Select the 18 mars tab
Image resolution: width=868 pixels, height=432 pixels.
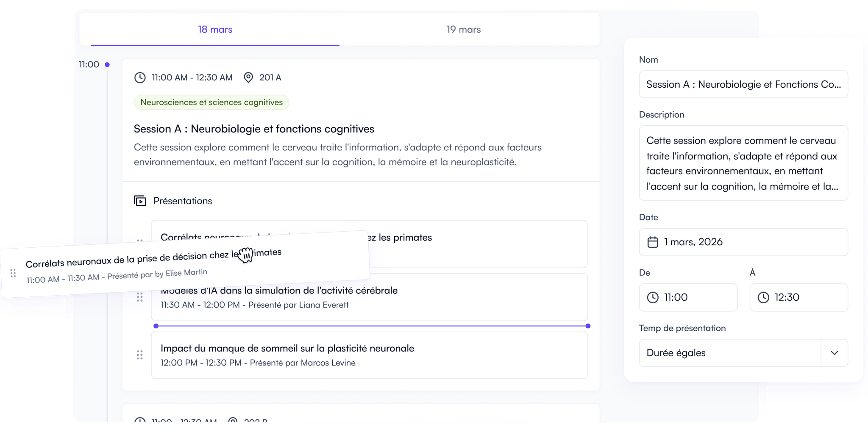click(x=215, y=29)
